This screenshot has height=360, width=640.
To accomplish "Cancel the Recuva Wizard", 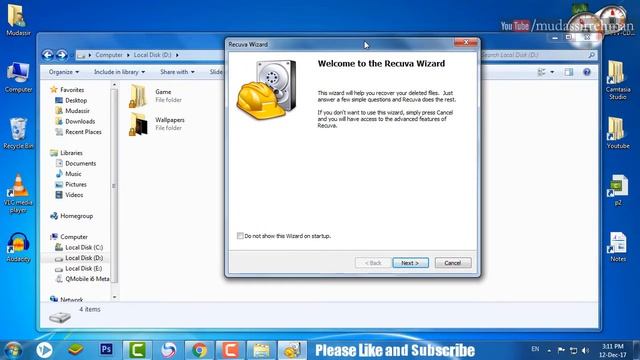I will coord(453,263).
